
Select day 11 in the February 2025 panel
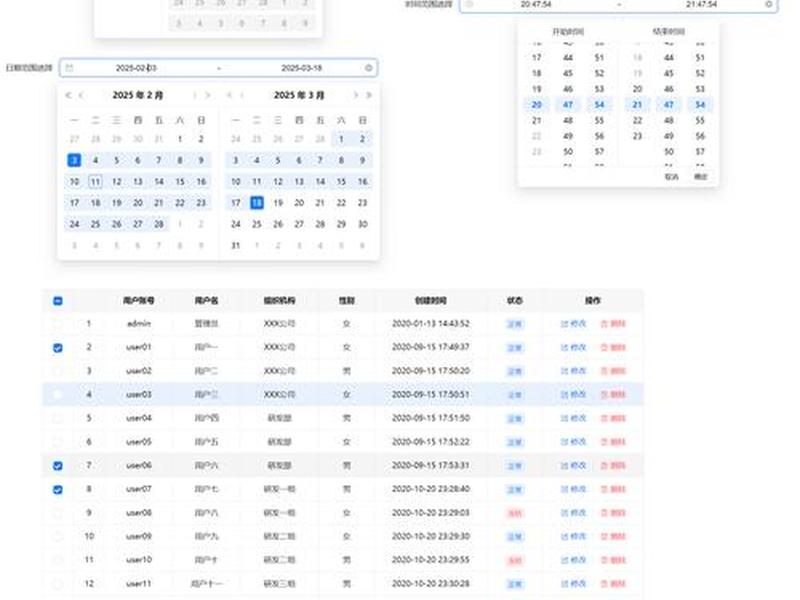pyautogui.click(x=95, y=182)
